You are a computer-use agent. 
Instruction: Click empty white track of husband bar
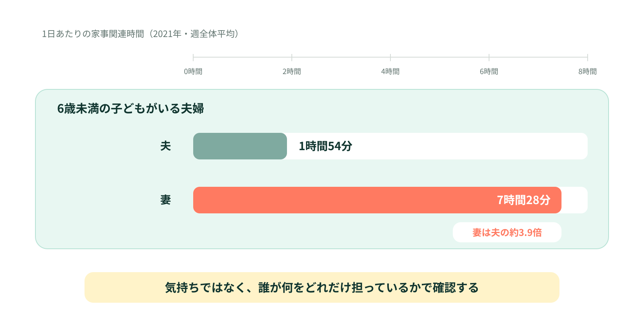[x=471, y=146]
